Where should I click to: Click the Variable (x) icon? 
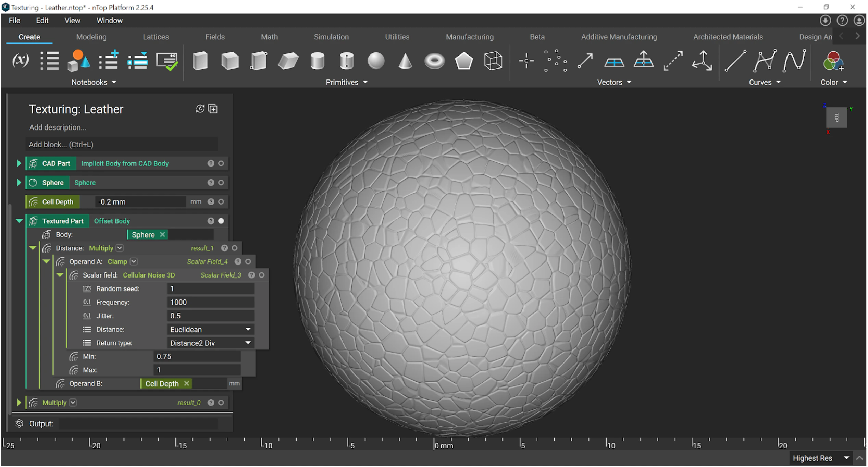tap(21, 61)
